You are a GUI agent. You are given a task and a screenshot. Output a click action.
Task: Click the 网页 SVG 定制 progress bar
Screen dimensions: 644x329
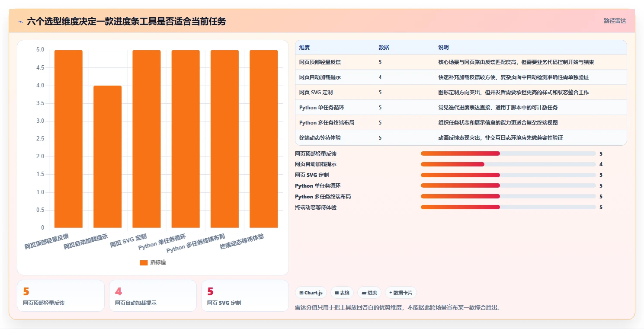coord(508,175)
